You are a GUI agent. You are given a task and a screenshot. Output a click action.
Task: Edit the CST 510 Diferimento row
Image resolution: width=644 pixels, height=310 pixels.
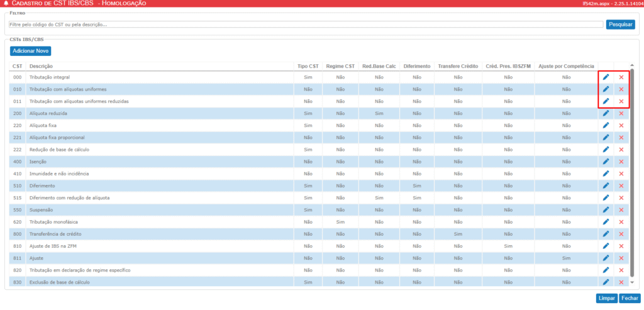click(x=606, y=186)
